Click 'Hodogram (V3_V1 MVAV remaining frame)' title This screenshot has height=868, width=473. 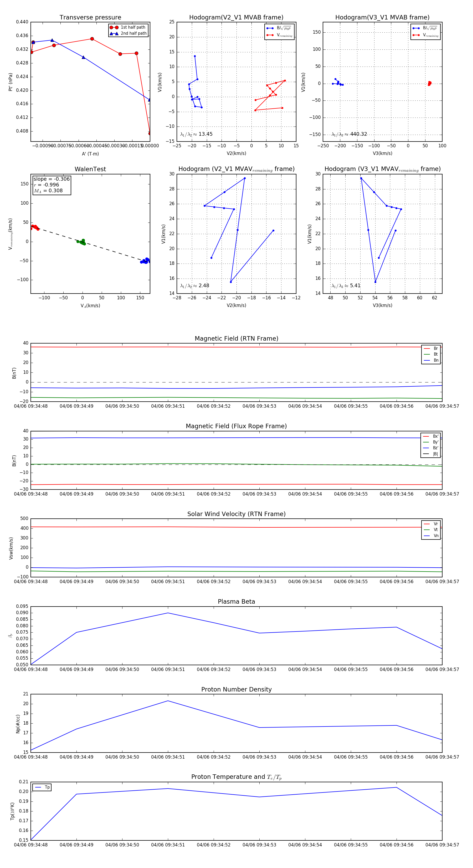382,169
